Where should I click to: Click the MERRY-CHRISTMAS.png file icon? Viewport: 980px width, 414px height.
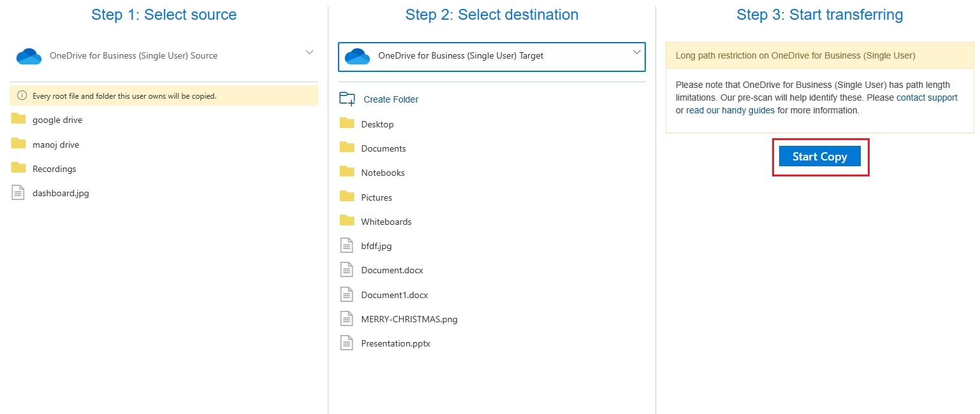346,318
